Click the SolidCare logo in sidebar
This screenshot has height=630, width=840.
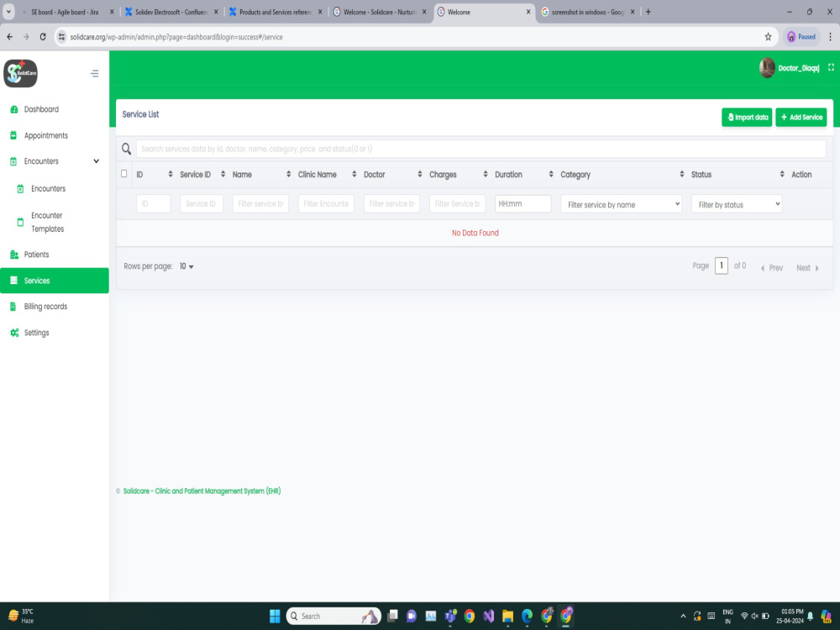pyautogui.click(x=20, y=73)
